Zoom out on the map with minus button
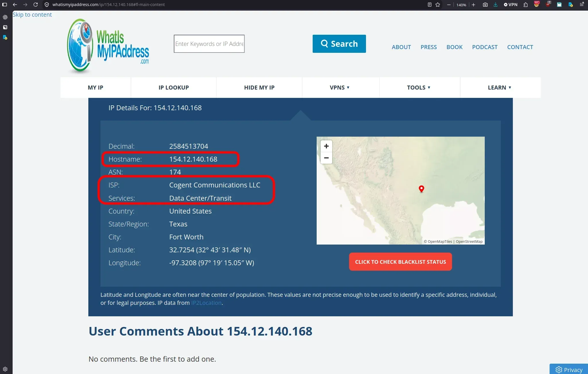 326,158
